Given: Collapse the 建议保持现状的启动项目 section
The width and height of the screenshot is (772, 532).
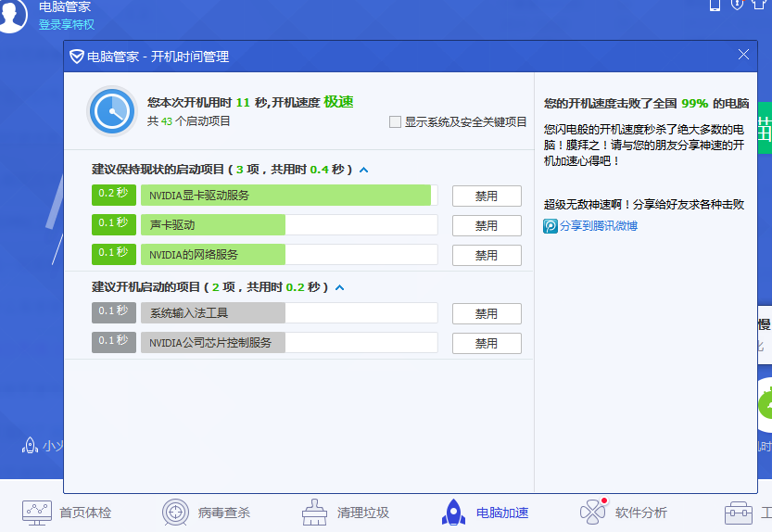Looking at the screenshot, I should click(x=364, y=170).
